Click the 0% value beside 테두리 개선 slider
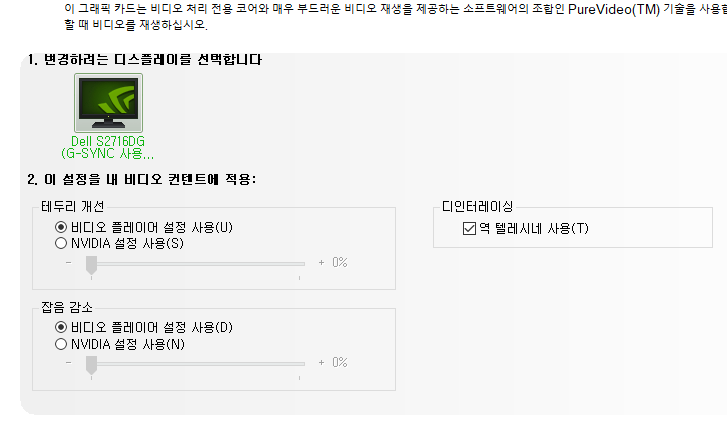 (x=339, y=263)
